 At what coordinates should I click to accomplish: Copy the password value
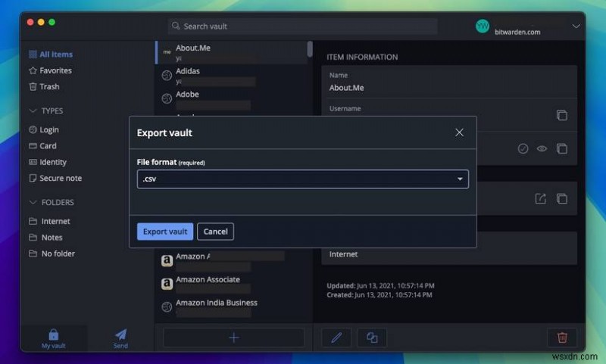coord(561,148)
